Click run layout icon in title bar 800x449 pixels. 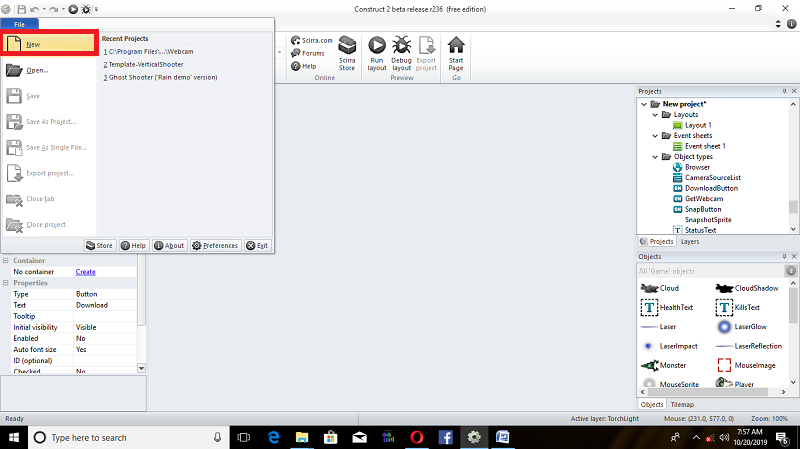[x=73, y=9]
